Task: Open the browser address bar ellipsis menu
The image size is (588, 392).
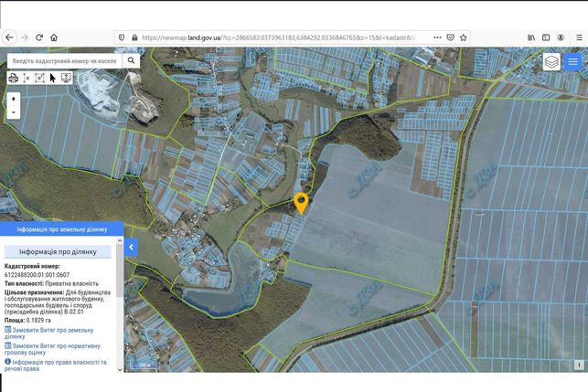Action: click(437, 37)
